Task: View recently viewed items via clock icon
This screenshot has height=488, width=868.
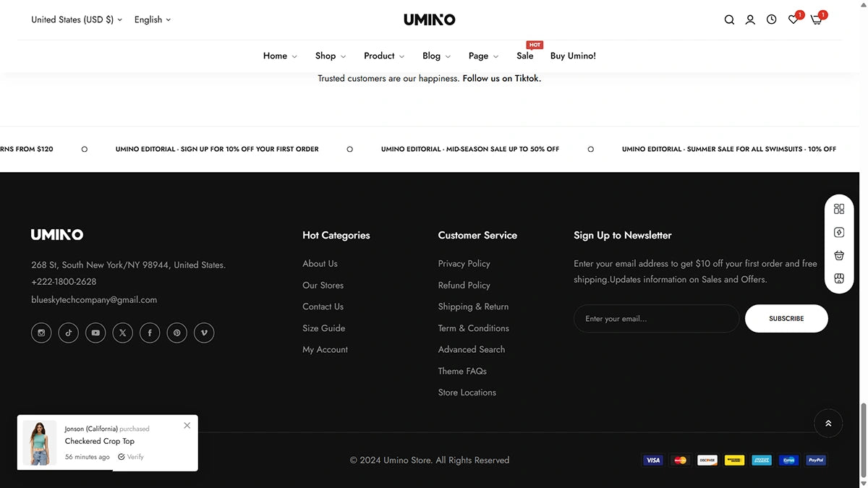Action: coord(771,20)
